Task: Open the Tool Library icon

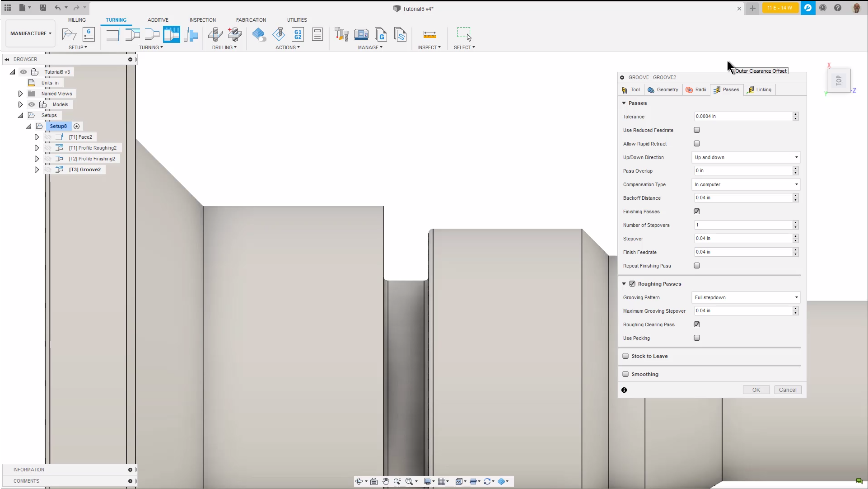Action: click(x=342, y=34)
